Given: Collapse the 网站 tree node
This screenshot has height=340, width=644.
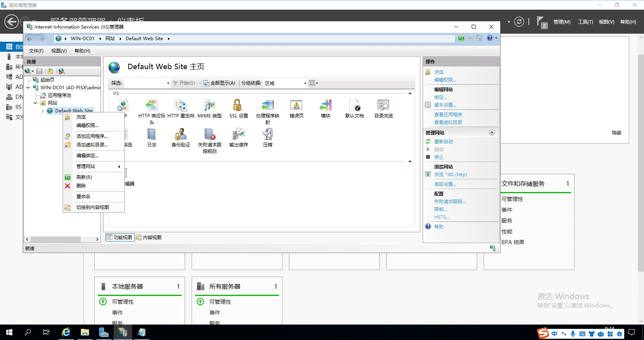Looking at the screenshot, I should (35, 103).
